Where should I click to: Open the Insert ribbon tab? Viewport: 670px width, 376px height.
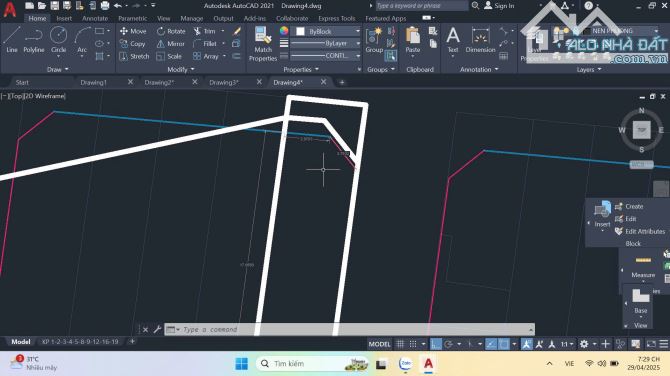pos(64,18)
